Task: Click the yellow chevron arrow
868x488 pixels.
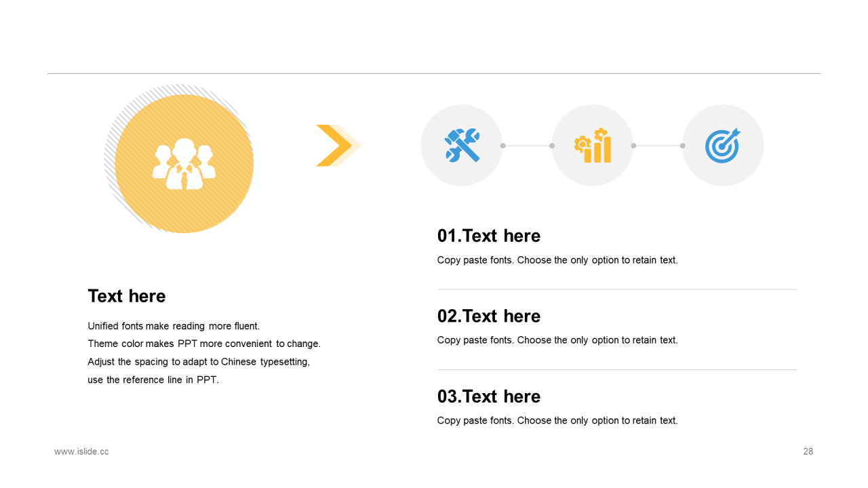Action: (x=334, y=145)
